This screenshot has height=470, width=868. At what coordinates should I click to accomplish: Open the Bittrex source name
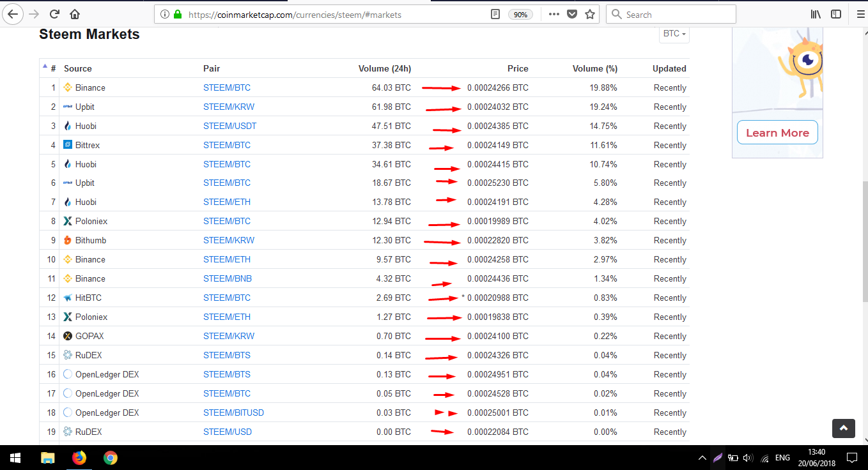click(88, 145)
